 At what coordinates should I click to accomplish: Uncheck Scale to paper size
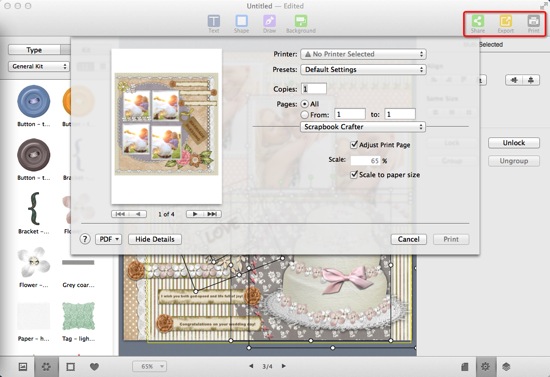click(x=354, y=174)
